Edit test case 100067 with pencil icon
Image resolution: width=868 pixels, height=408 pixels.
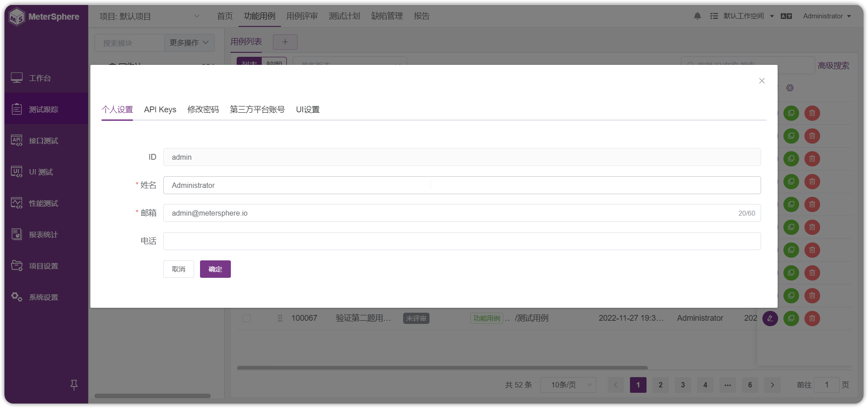pyautogui.click(x=770, y=319)
